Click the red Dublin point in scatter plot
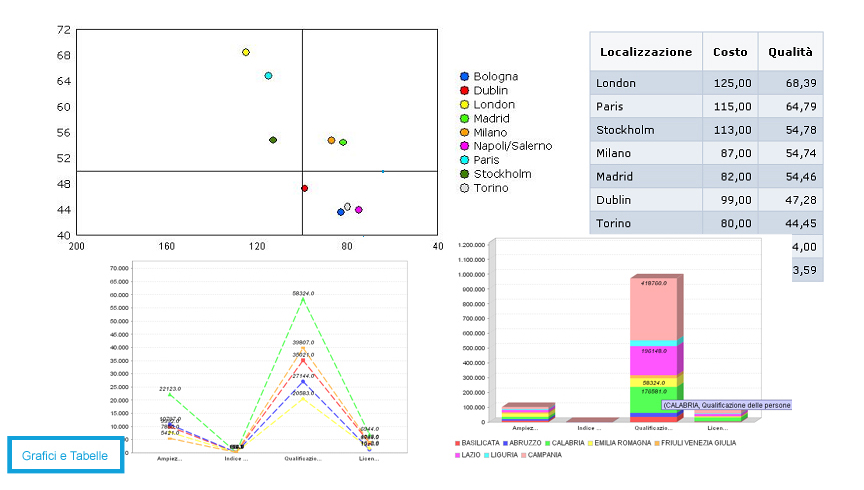The height and width of the screenshot is (490, 864). coord(305,188)
